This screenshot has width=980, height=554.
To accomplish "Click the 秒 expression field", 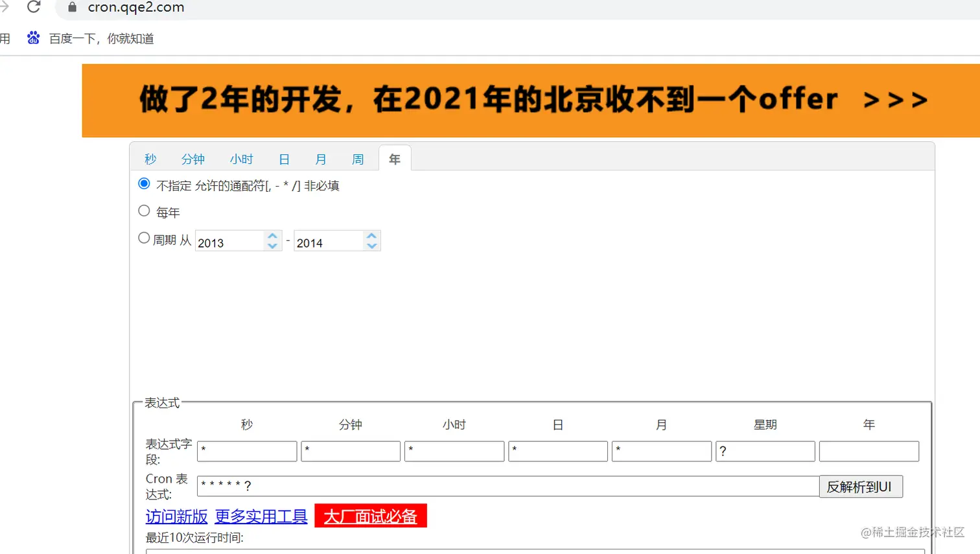I will point(247,451).
